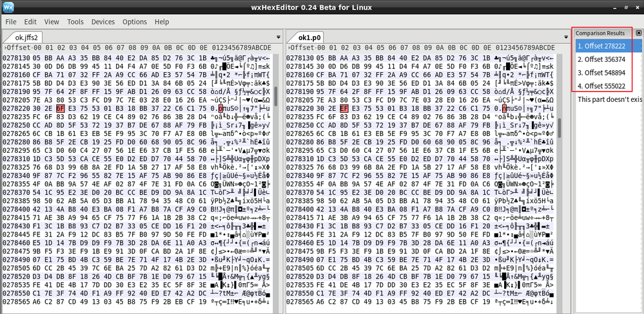Click the left pane vertical scrollbar thumb
644x314 pixels.
276,95
